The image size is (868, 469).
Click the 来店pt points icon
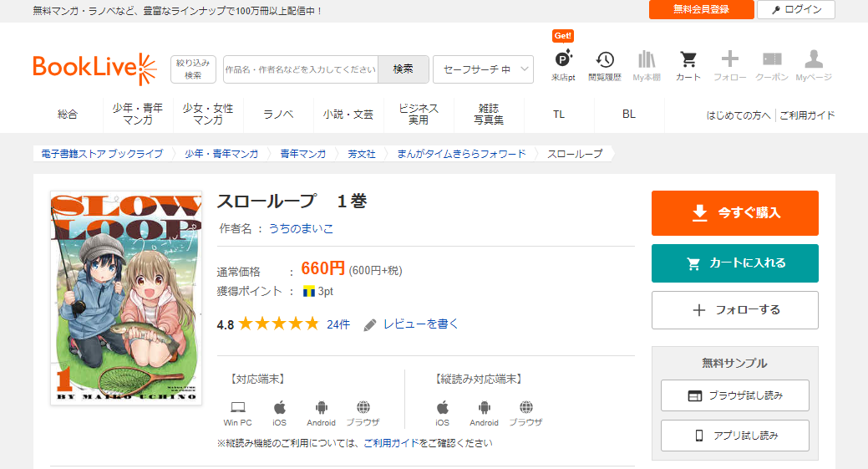[563, 60]
